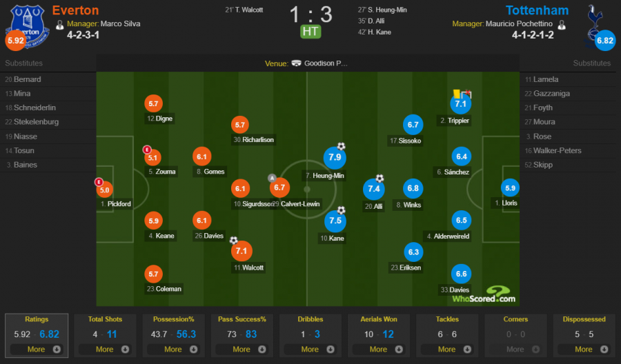Expand More under Total Shots
This screenshot has width=621, height=364.
click(x=105, y=350)
